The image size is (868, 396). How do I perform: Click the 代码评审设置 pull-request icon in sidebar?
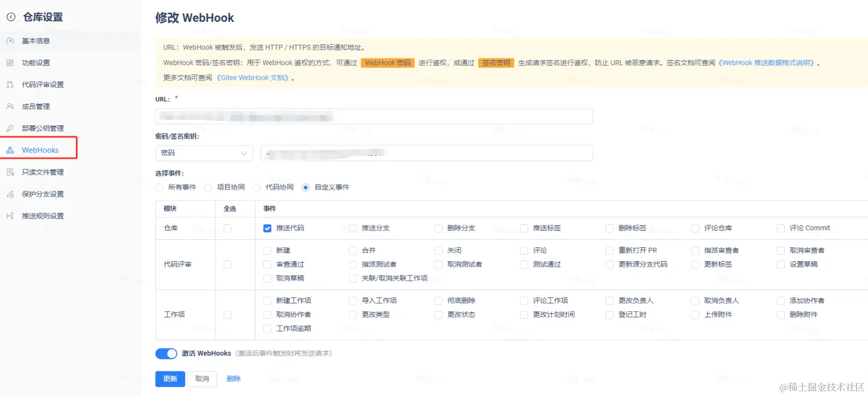(x=10, y=85)
